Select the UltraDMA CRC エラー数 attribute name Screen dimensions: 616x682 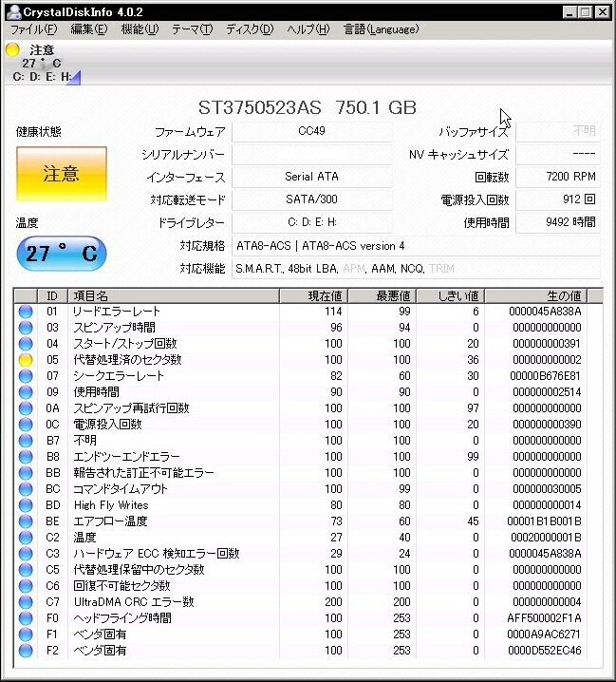[x=134, y=602]
